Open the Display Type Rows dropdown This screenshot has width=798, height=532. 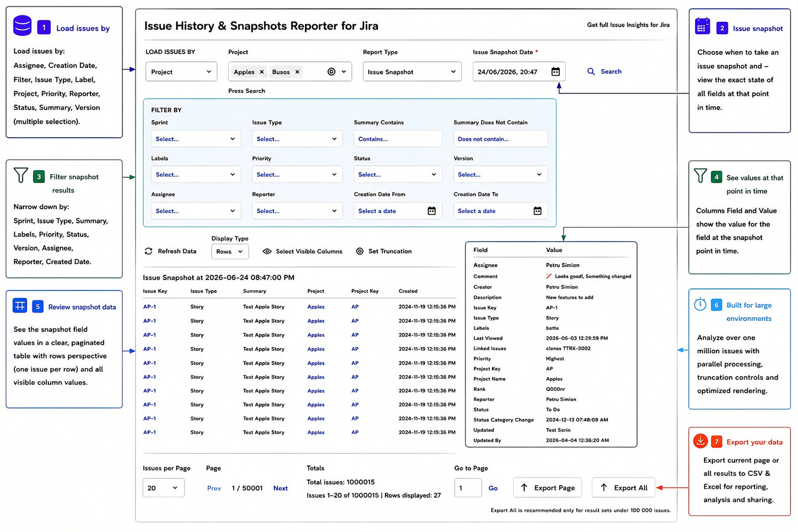pyautogui.click(x=230, y=251)
